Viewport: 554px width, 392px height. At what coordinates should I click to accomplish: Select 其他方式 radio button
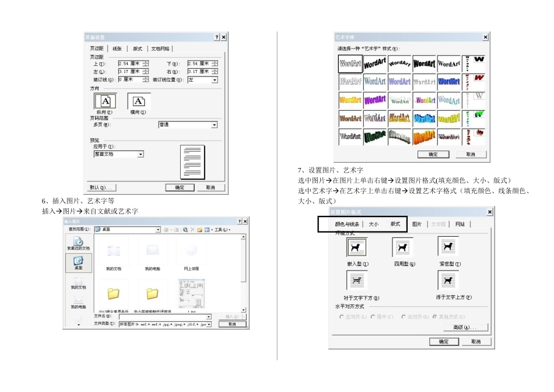(435, 317)
